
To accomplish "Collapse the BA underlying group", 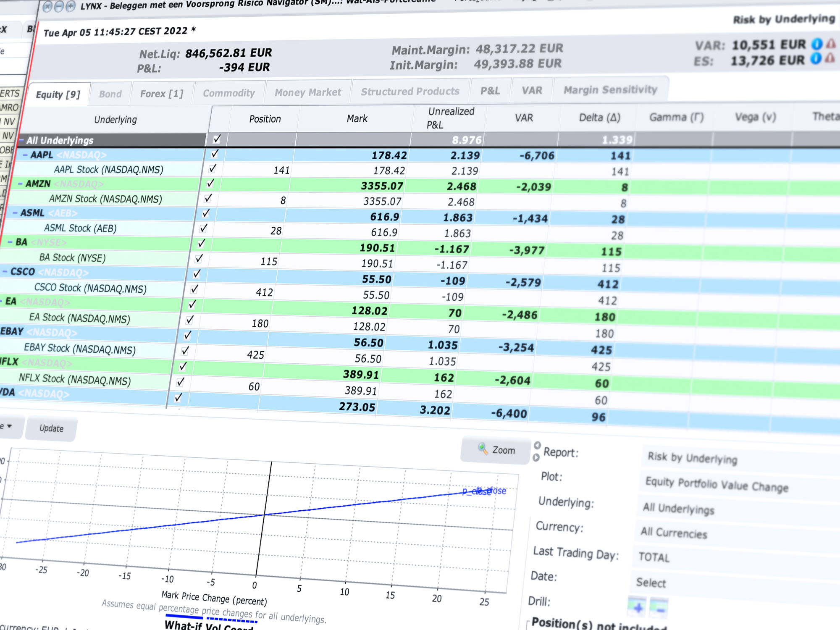I will pos(10,242).
